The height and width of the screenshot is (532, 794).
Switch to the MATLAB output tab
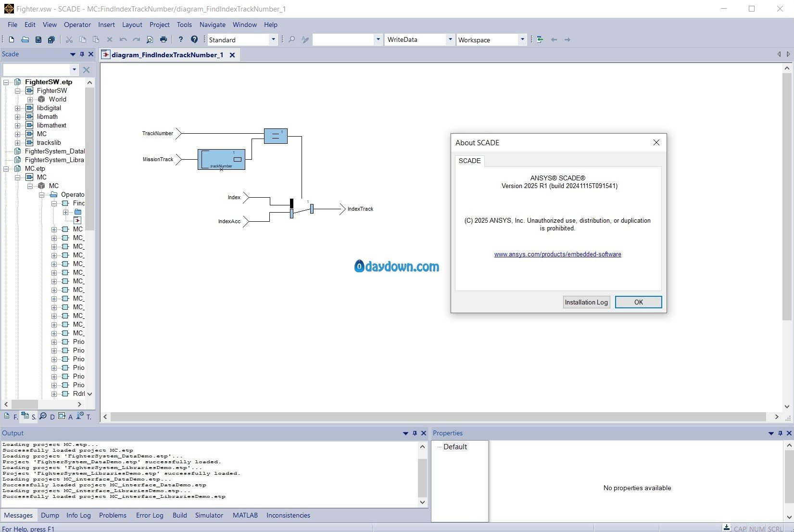tap(245, 515)
